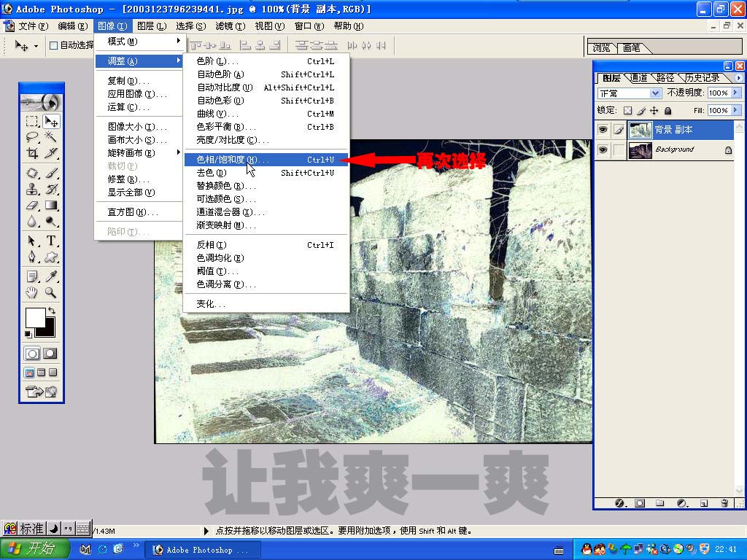Select the Crop tool in toolbox

pos(32,153)
